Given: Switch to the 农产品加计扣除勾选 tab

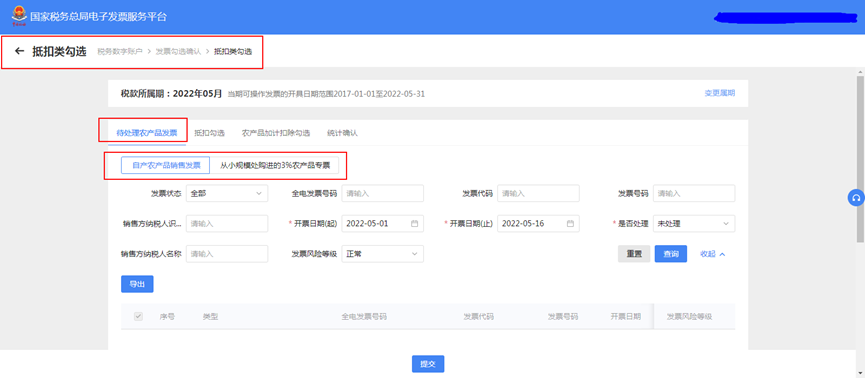Looking at the screenshot, I should tap(276, 133).
